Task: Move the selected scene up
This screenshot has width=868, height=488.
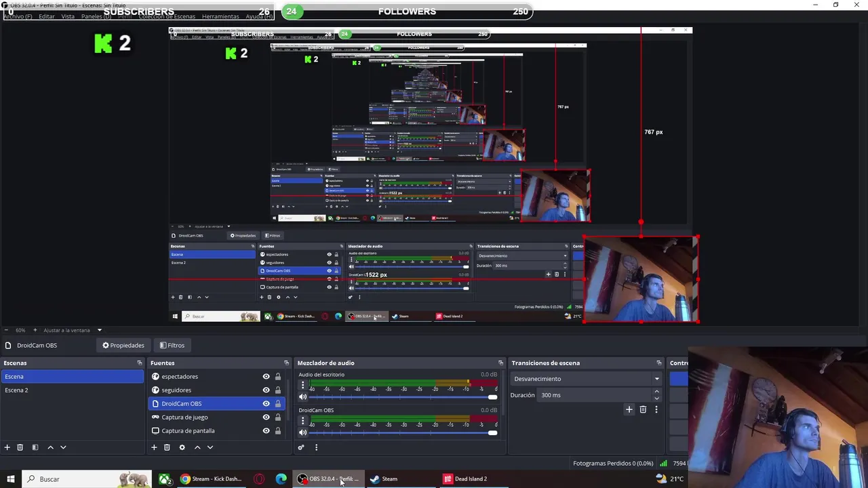Action: coord(50,447)
